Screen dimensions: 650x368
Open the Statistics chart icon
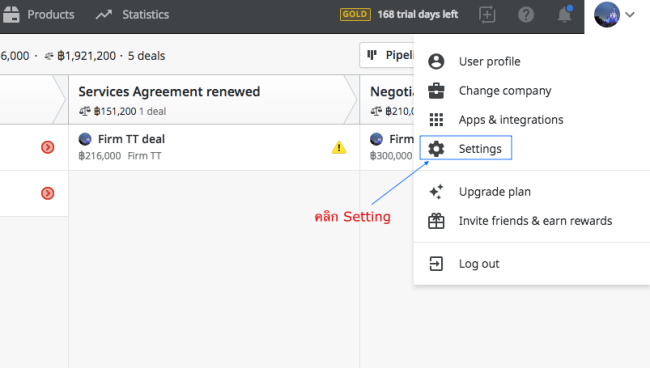pos(104,15)
